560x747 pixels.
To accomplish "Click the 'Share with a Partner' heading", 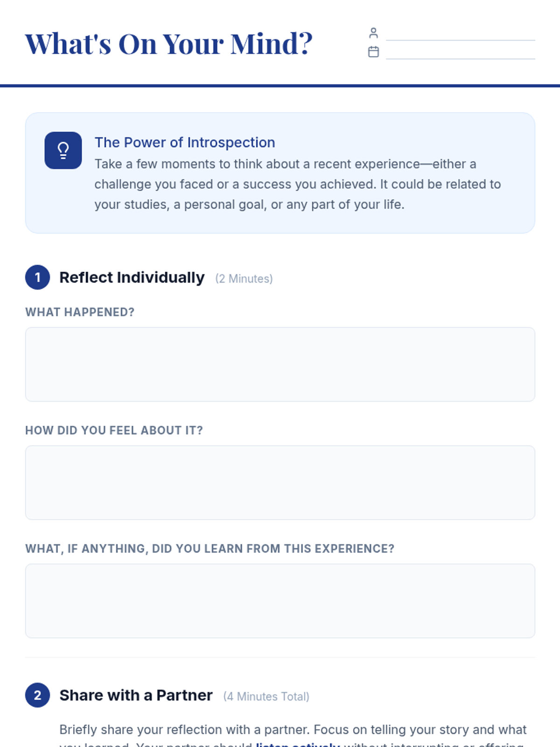I will (x=136, y=695).
